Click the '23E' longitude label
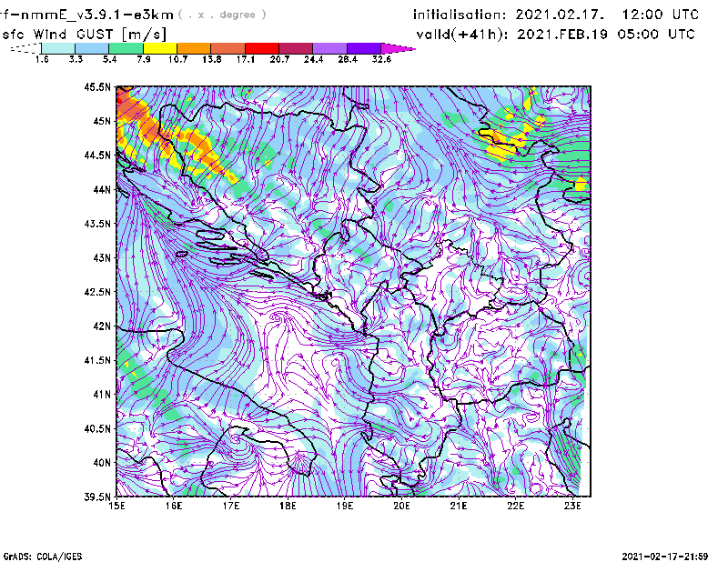The height and width of the screenshot is (562, 728). (572, 506)
